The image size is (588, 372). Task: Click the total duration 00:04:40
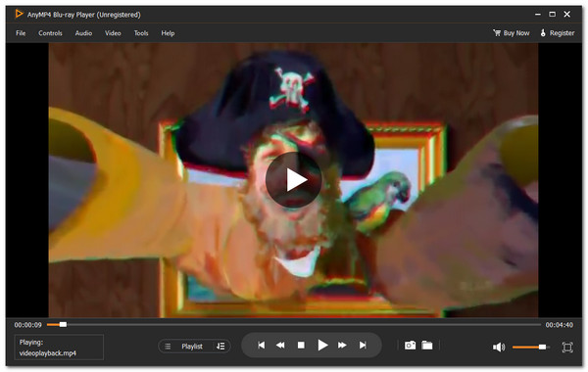(560, 325)
